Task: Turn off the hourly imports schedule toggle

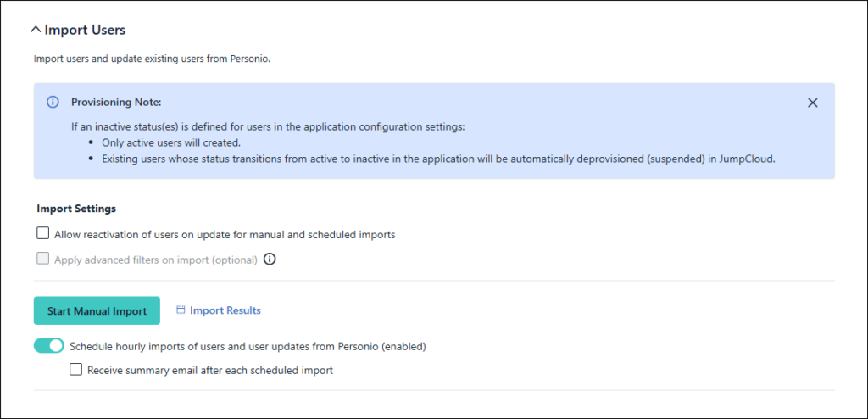Action: pos(49,346)
